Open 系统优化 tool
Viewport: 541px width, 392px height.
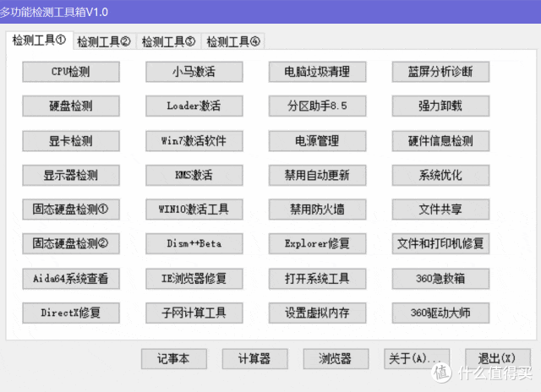point(440,175)
